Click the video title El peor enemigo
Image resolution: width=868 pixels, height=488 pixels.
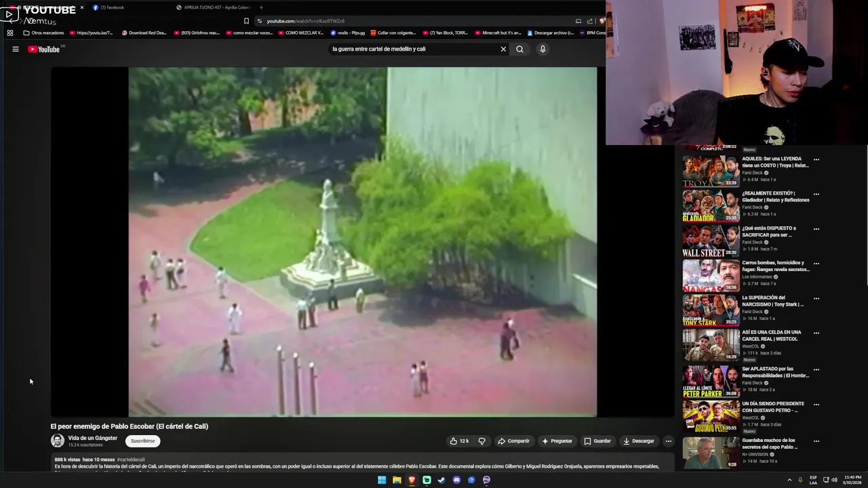(x=130, y=426)
